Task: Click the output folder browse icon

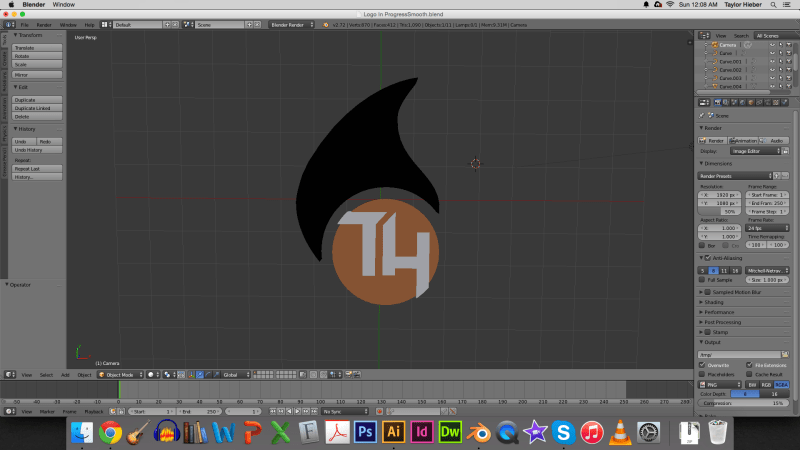Action: pos(785,355)
